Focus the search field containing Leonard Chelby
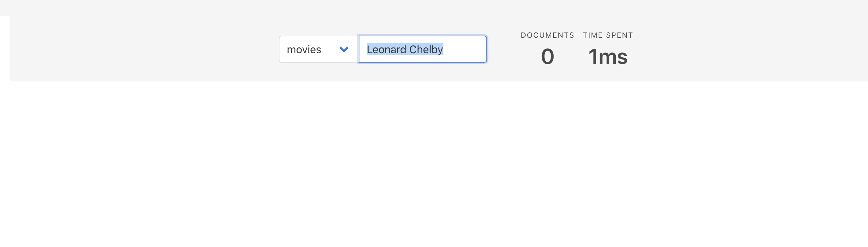The width and height of the screenshot is (868, 247). pos(423,49)
